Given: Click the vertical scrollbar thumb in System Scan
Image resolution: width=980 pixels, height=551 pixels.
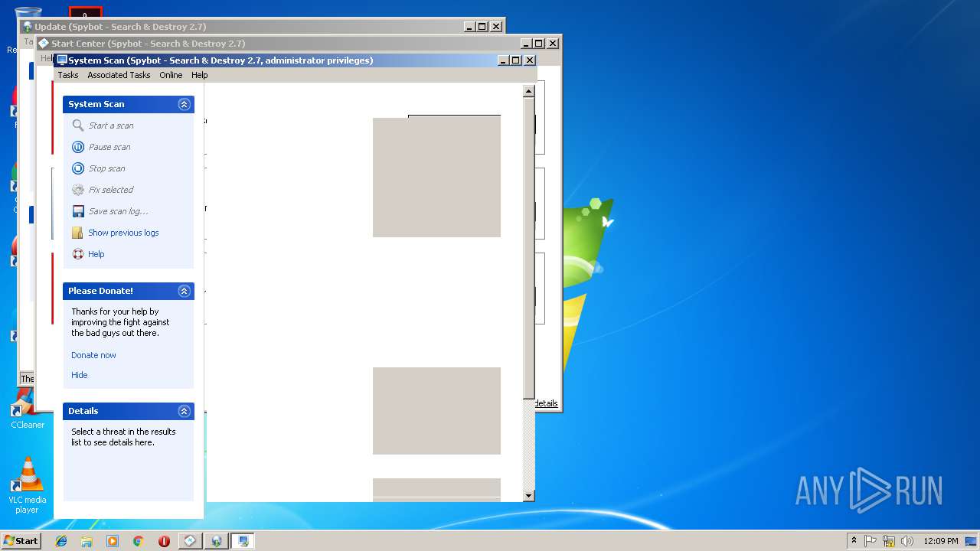Looking at the screenshot, I should pyautogui.click(x=528, y=248).
